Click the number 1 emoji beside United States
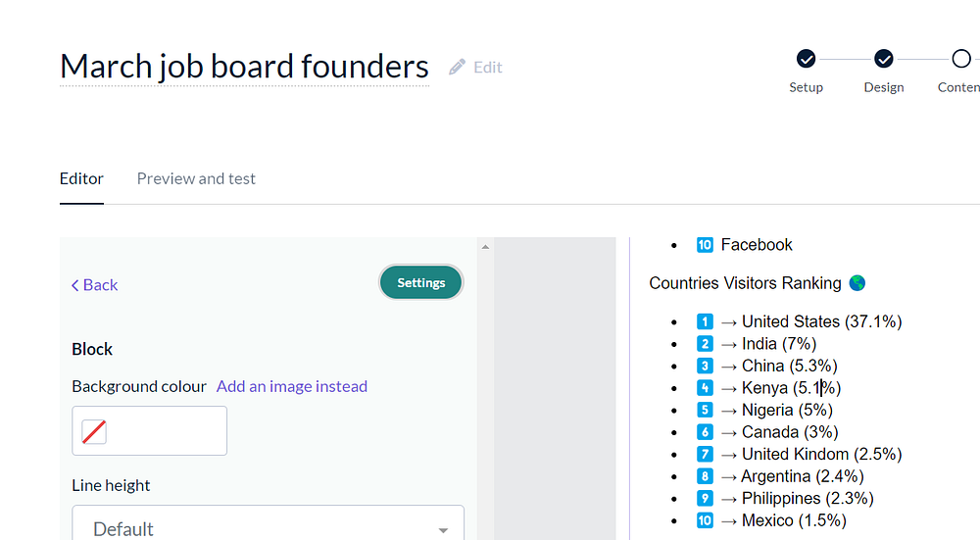The height and width of the screenshot is (540, 980). (x=705, y=321)
